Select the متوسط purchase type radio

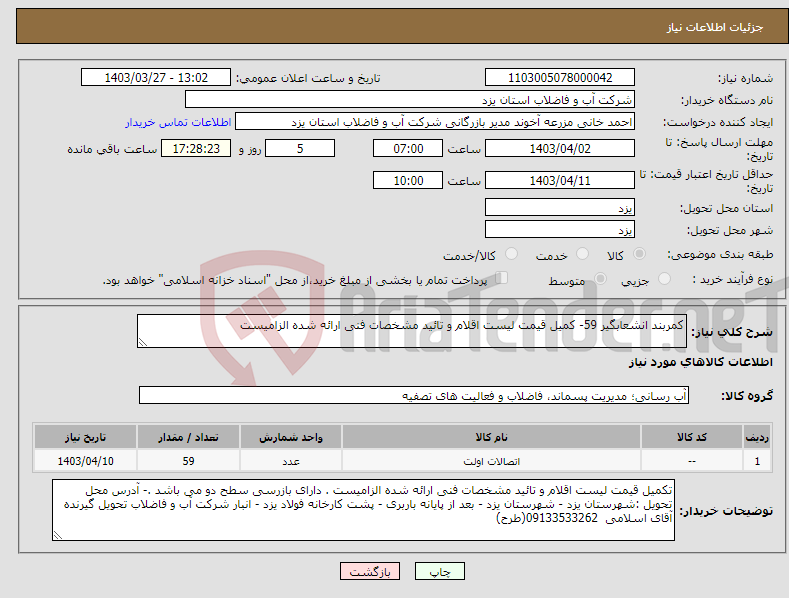(600, 279)
